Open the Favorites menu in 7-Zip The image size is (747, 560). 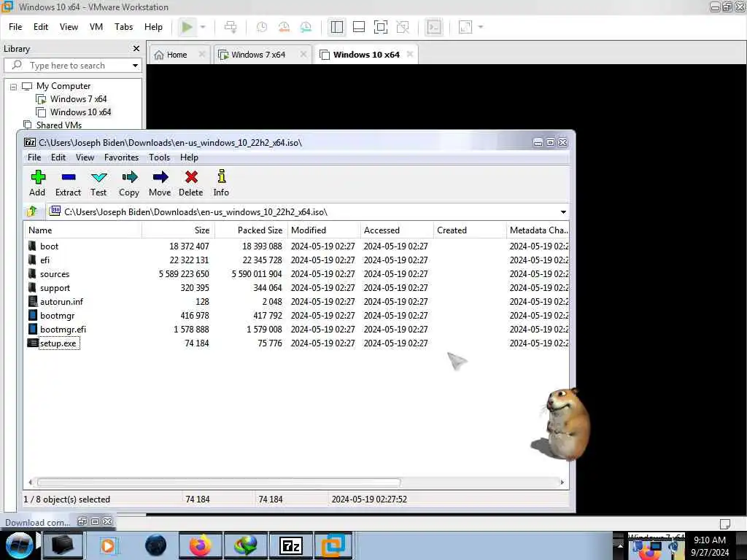(x=122, y=157)
